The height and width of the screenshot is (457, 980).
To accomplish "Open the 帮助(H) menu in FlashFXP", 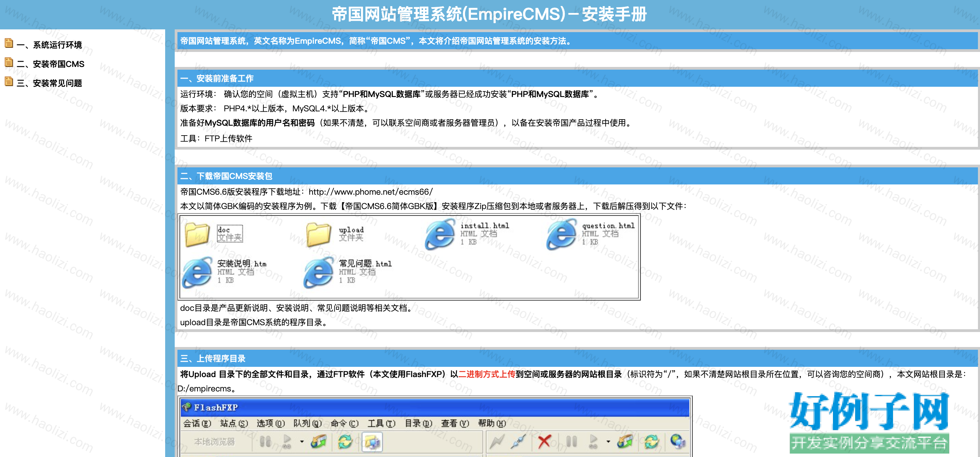I will tap(492, 424).
